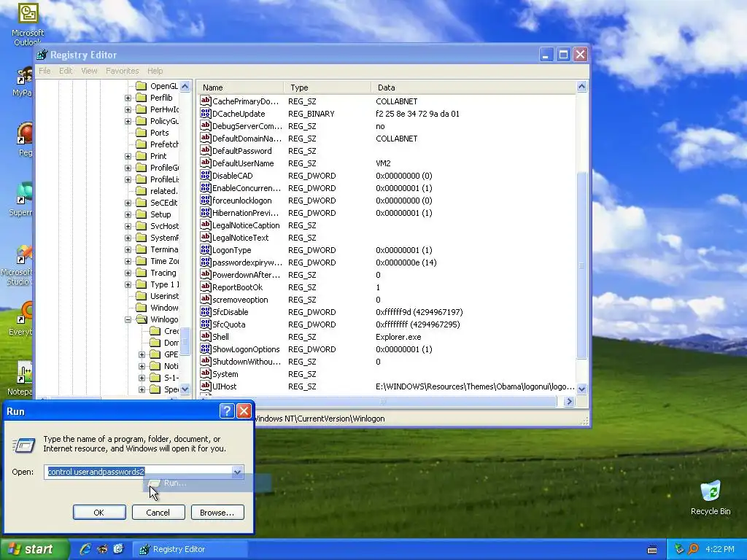Click the ReportBootOk value icon
This screenshot has width=747, height=560.
[205, 287]
